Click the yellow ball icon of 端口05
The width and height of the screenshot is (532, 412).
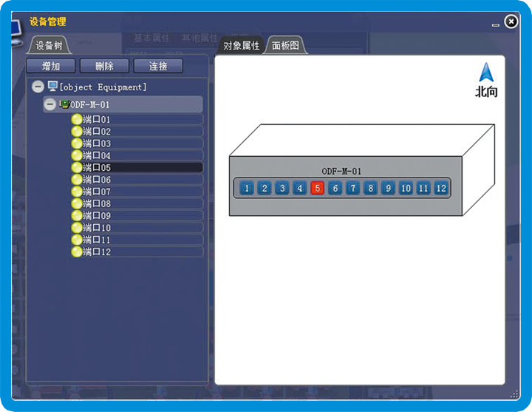point(77,167)
